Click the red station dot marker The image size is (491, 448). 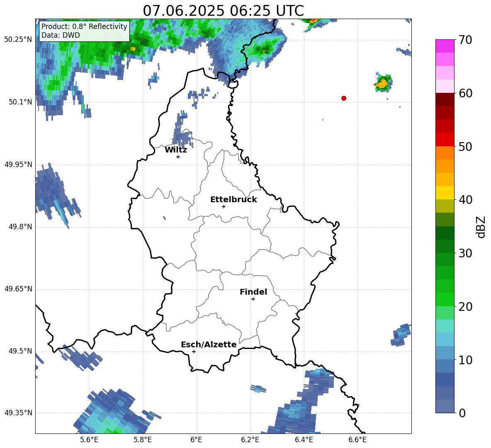coord(344,98)
